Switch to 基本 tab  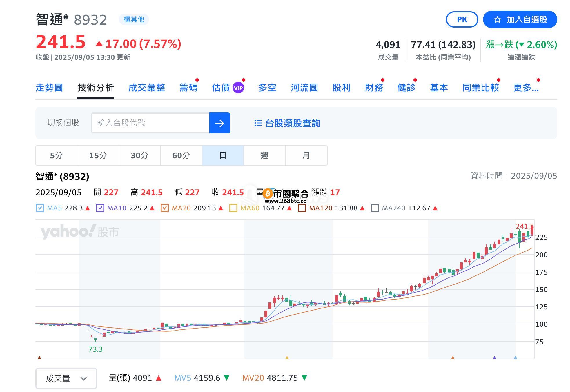click(439, 87)
